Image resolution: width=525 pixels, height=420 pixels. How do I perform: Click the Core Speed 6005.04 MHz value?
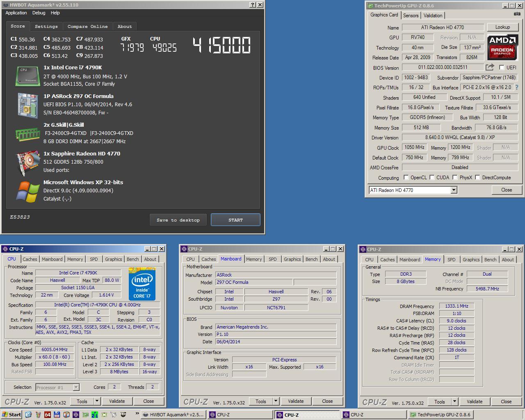[x=55, y=350]
